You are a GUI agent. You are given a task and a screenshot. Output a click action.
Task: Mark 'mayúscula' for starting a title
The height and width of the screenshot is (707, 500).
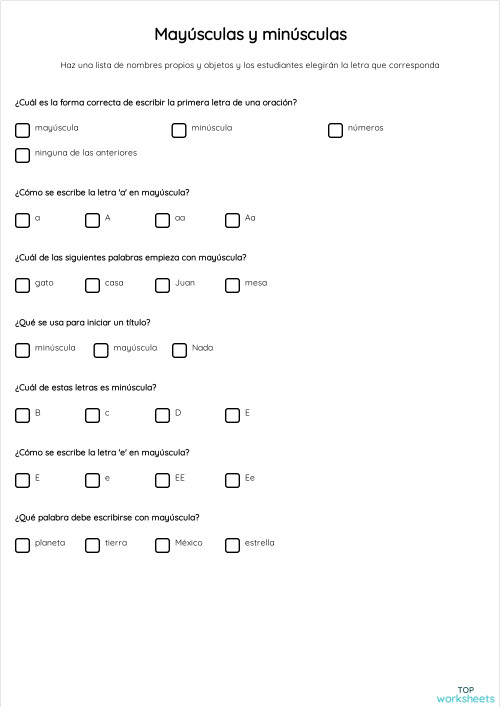point(101,350)
